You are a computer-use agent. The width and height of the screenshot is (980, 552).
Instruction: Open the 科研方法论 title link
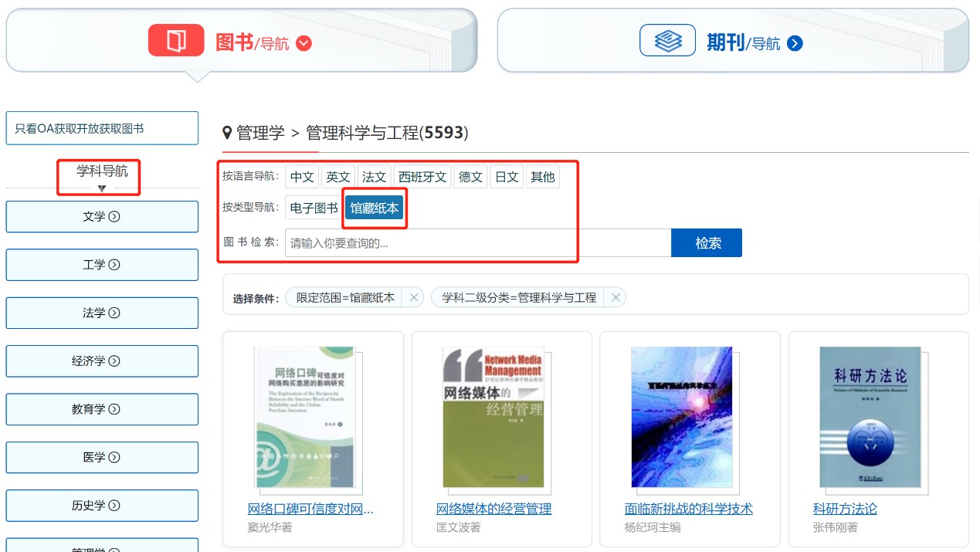(845, 509)
